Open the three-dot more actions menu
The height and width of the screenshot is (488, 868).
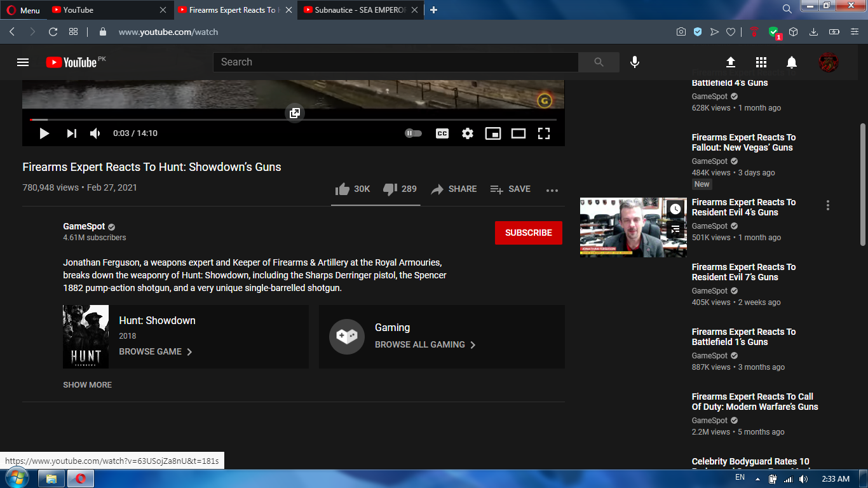point(552,190)
